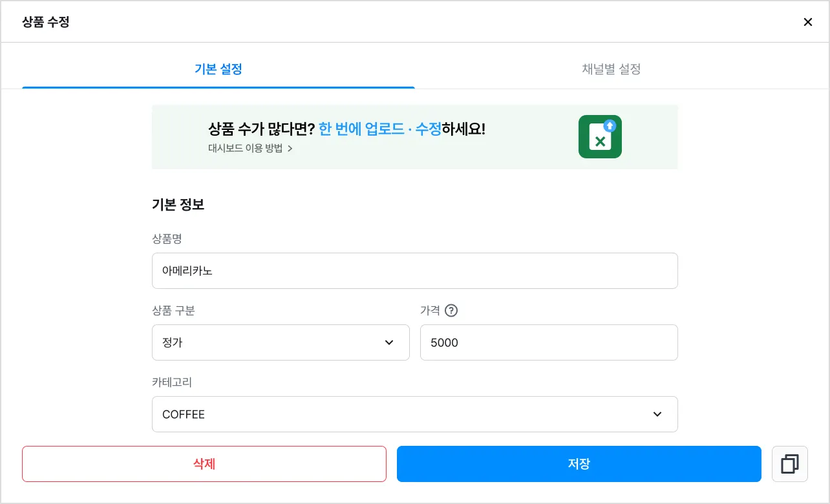Click the blue upload badge on Excel icon

[x=610, y=125]
